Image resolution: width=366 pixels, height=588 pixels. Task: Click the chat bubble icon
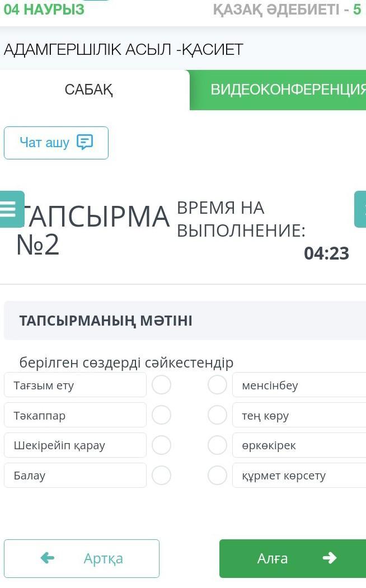[x=85, y=143]
